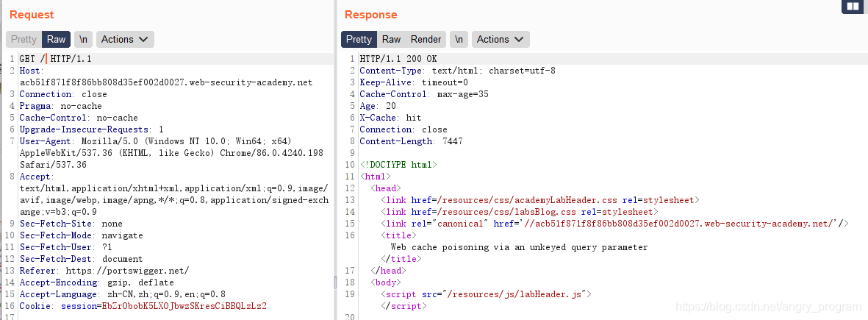
Task: Click the 'Connection: close' response header
Action: pyautogui.click(x=403, y=129)
